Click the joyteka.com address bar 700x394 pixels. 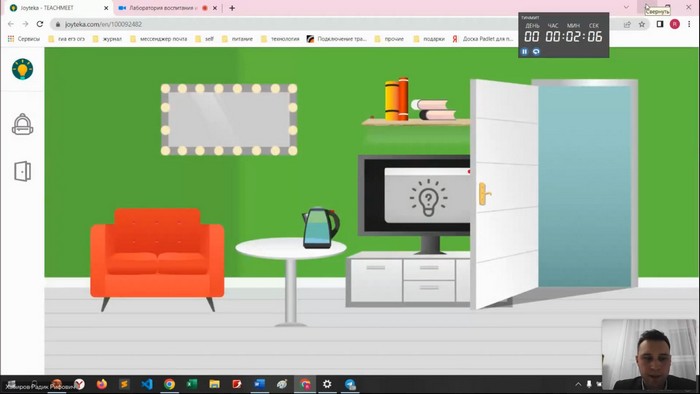point(286,24)
